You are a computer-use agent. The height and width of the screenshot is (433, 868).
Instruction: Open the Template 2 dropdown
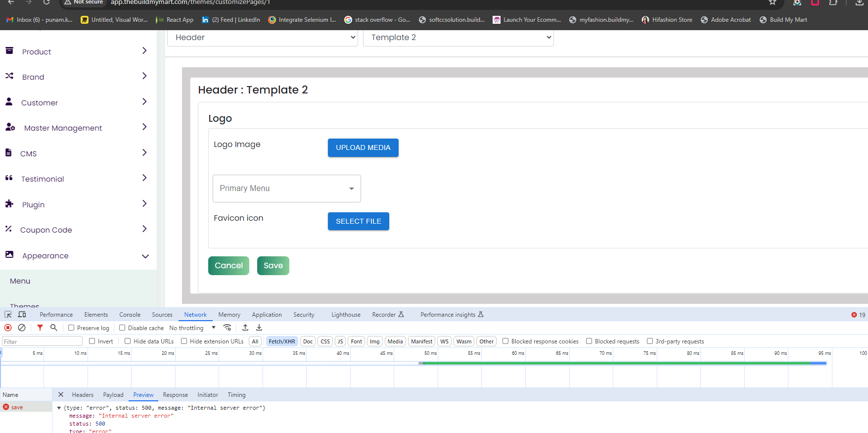click(x=458, y=38)
